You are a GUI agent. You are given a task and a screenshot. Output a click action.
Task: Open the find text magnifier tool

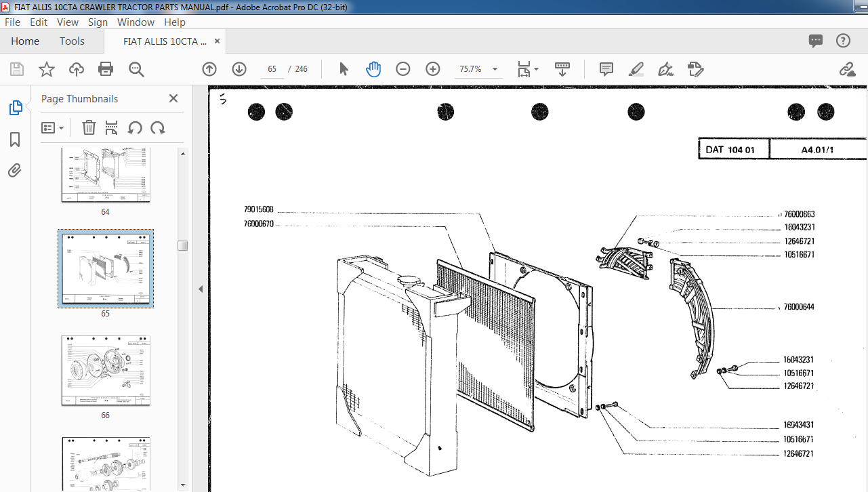tap(136, 69)
